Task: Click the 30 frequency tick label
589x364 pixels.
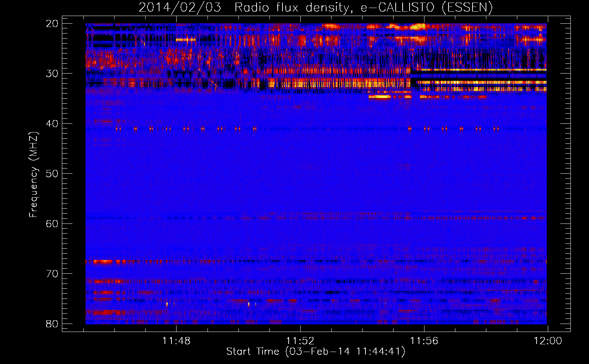Action: pyautogui.click(x=52, y=74)
